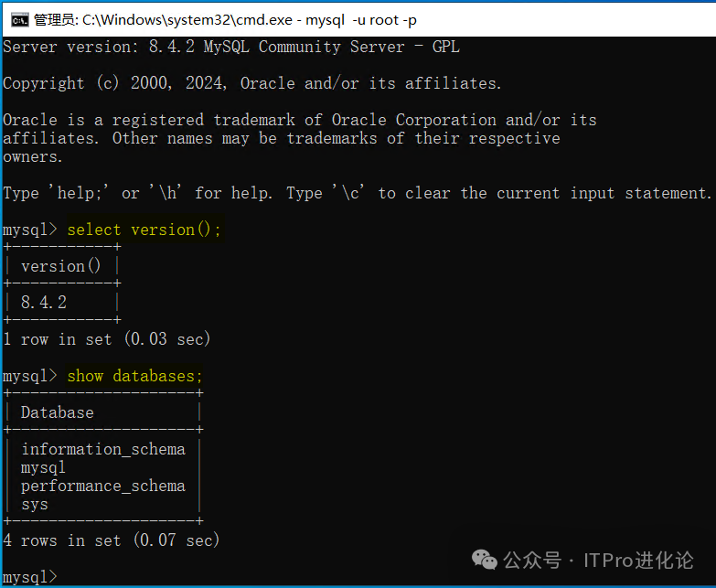Select the information_schema database row
Screen dimensions: 716x588
pyautogui.click(x=102, y=449)
